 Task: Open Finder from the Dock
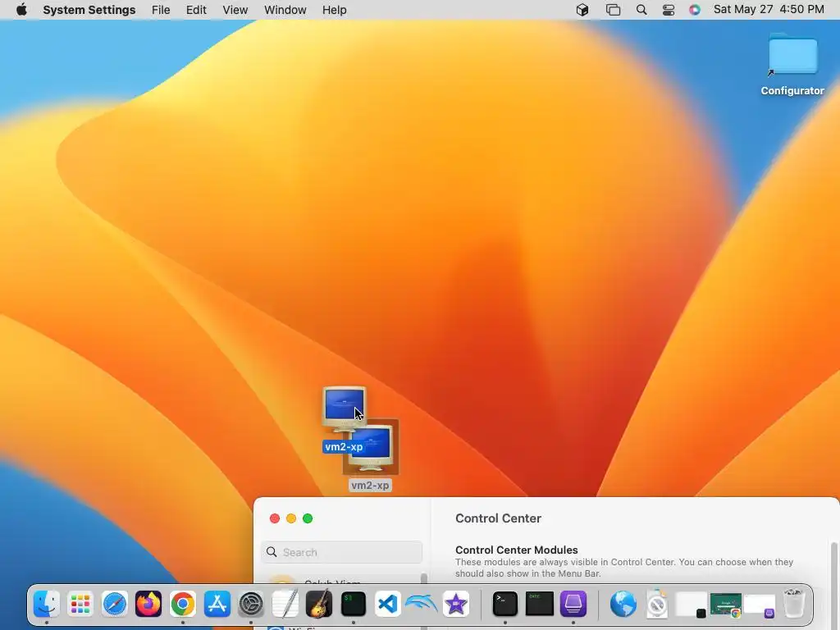(47, 605)
